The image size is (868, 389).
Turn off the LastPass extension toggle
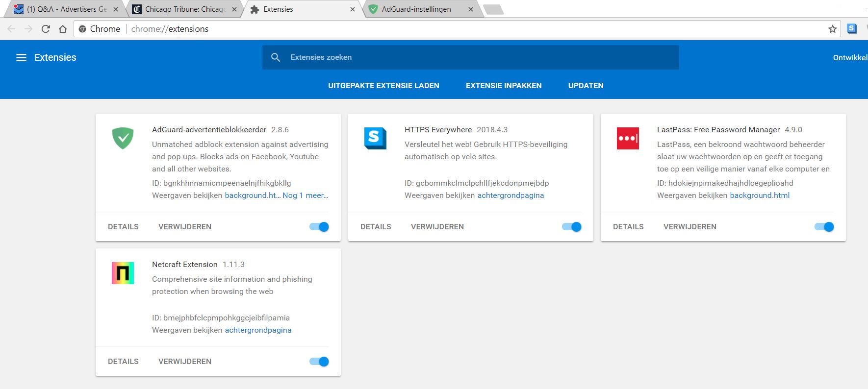click(x=824, y=227)
